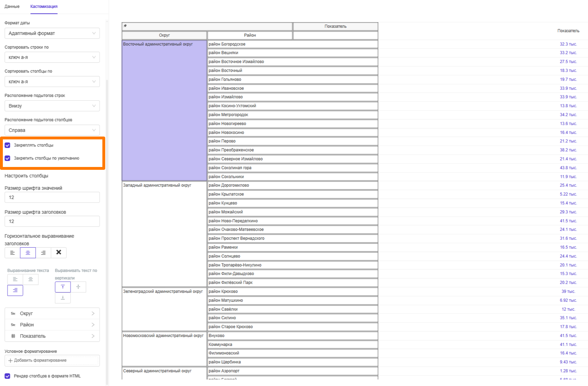
Task: Align text vertically to middle
Action: point(78,287)
